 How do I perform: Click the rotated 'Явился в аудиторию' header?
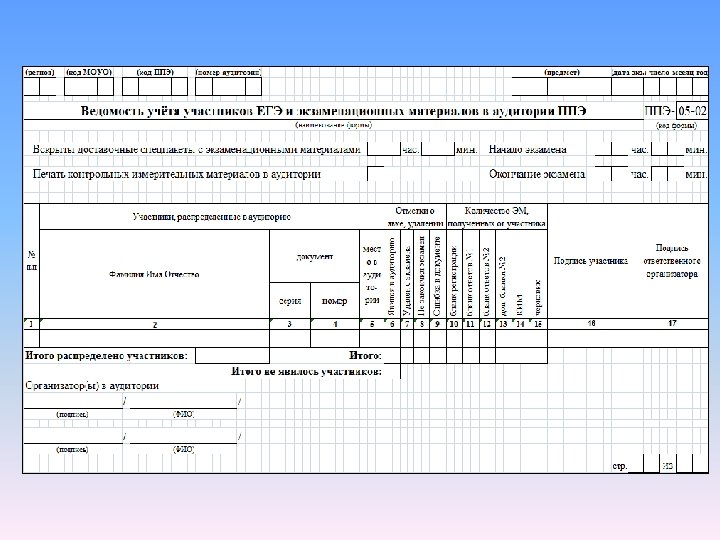392,276
